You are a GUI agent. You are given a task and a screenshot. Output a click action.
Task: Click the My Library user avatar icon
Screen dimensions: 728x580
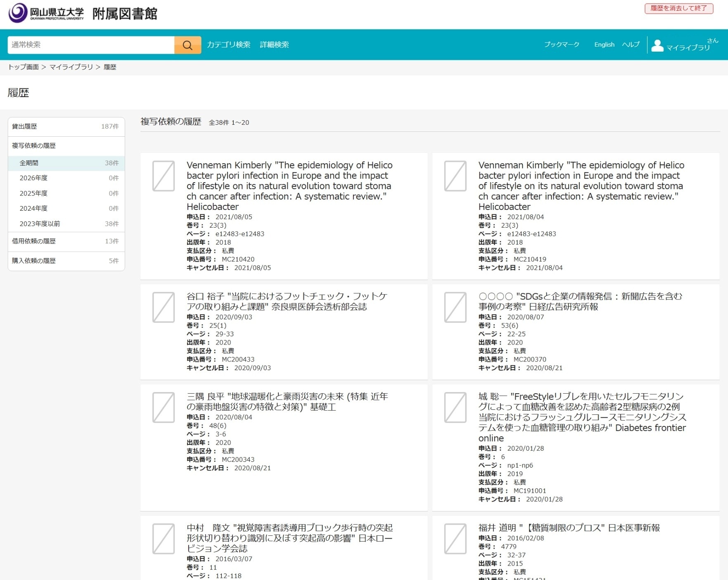point(657,45)
